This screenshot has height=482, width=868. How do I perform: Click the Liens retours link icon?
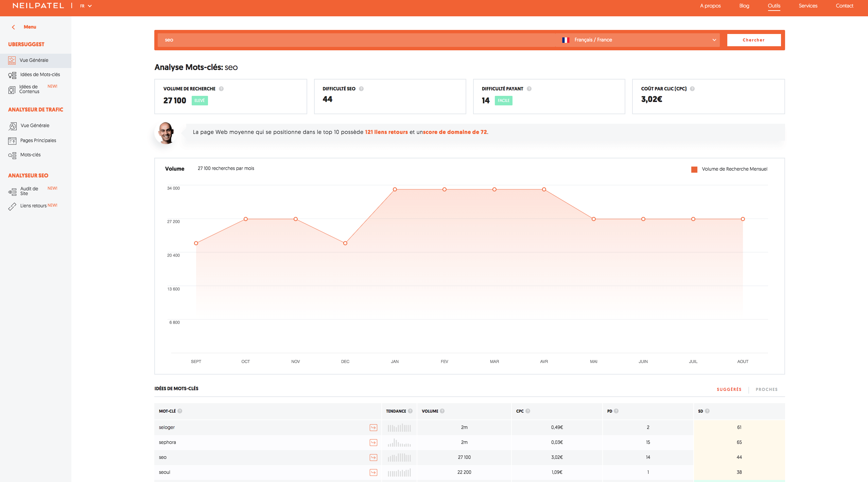(12, 206)
